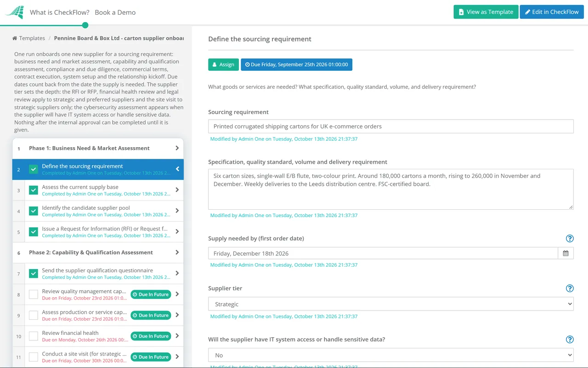Check Conduct a site visit checkbox

point(34,357)
